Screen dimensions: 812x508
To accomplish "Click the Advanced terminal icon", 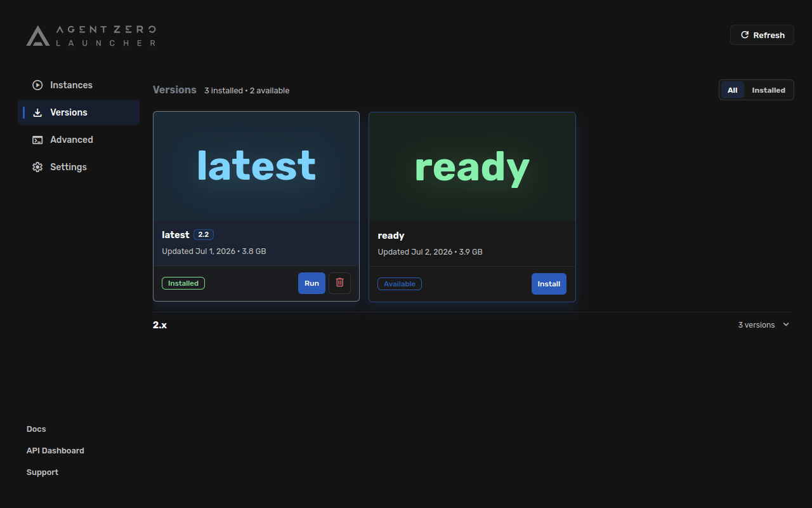I will coord(37,140).
